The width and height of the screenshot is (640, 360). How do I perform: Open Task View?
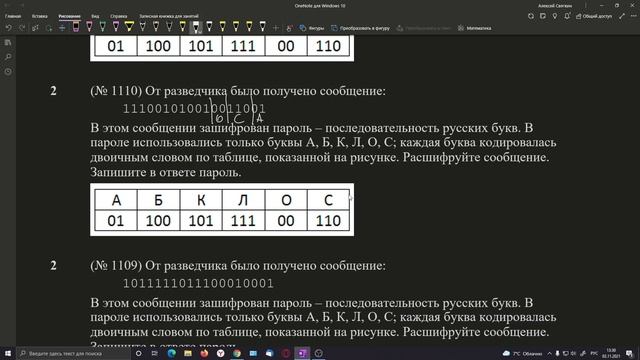pyautogui.click(x=155, y=353)
